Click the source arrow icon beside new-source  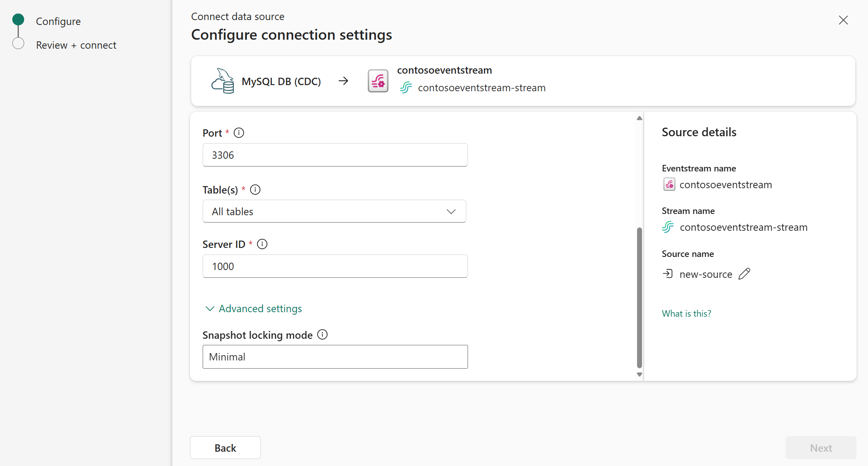click(x=668, y=274)
